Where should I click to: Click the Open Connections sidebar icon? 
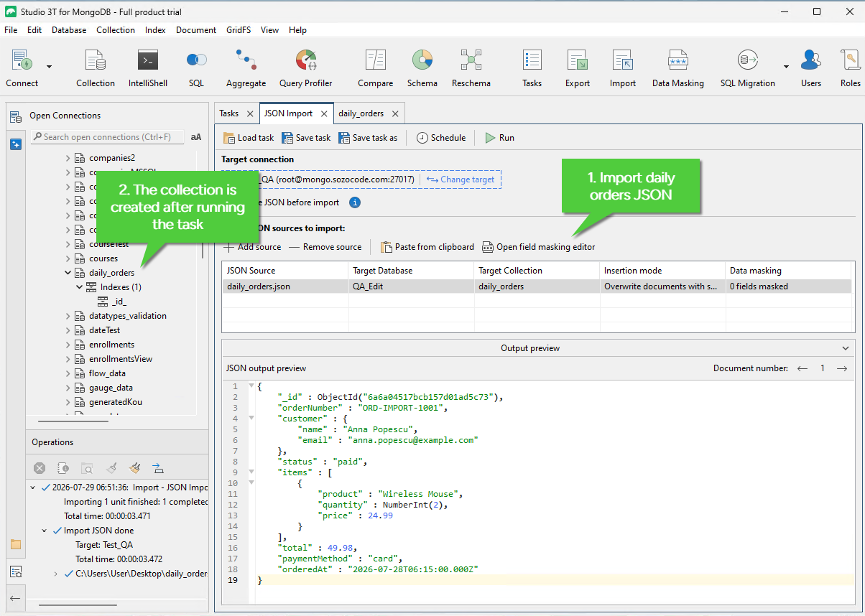(x=16, y=116)
